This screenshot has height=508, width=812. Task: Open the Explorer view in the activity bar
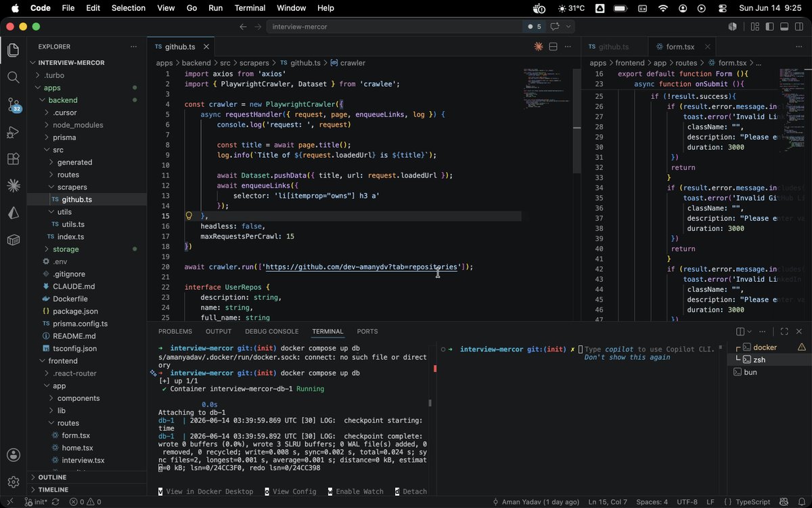(x=13, y=50)
